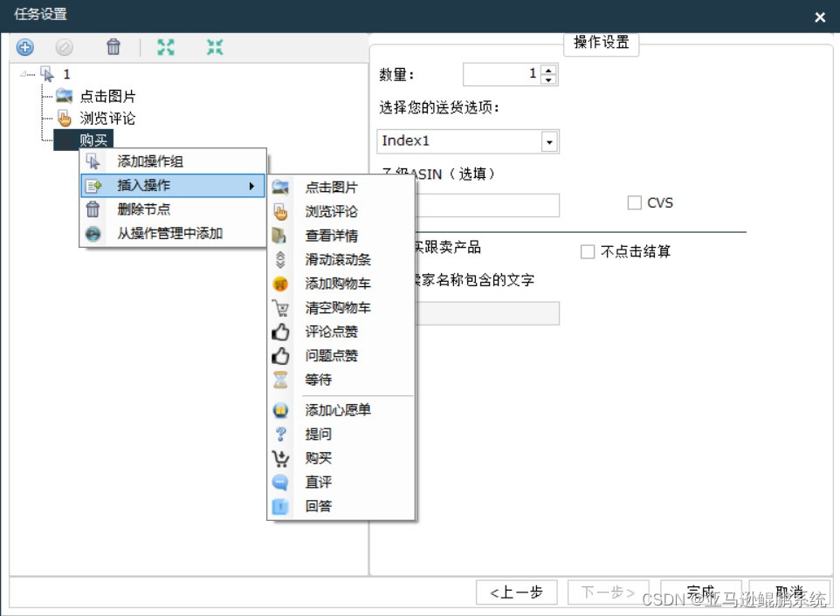840x616 pixels.
Task: Decrease 数量 with the down spinner arrow
Action: point(548,79)
